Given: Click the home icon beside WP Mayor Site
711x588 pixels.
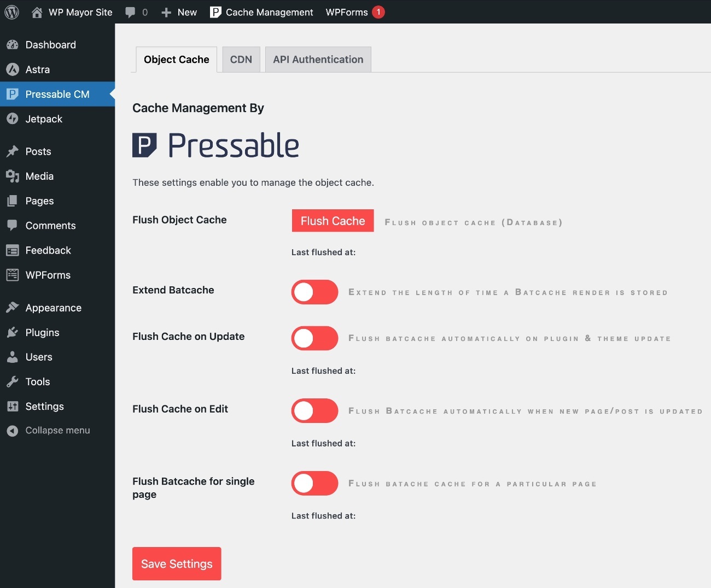Looking at the screenshot, I should tap(37, 12).
